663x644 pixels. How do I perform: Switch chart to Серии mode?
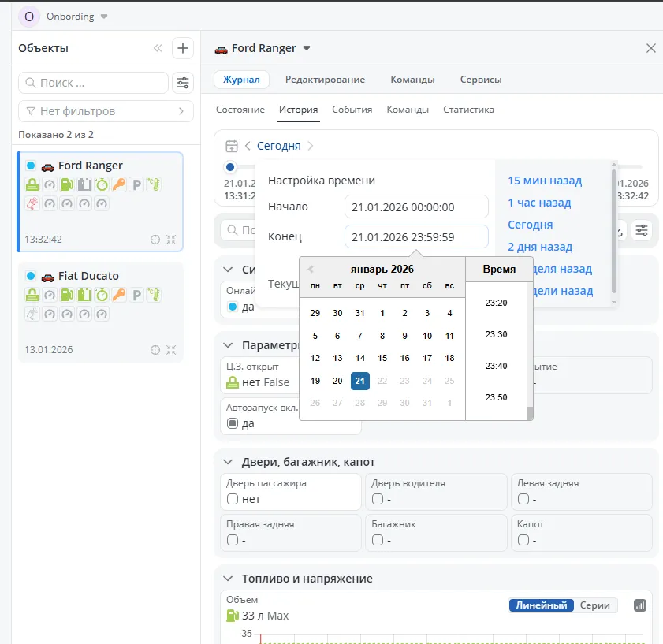594,605
